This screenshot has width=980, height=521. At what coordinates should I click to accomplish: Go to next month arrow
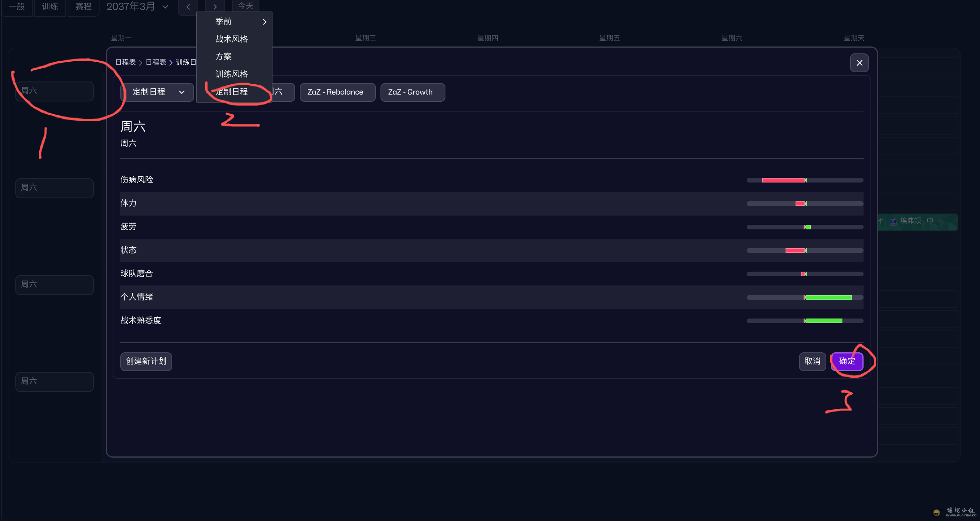(215, 7)
